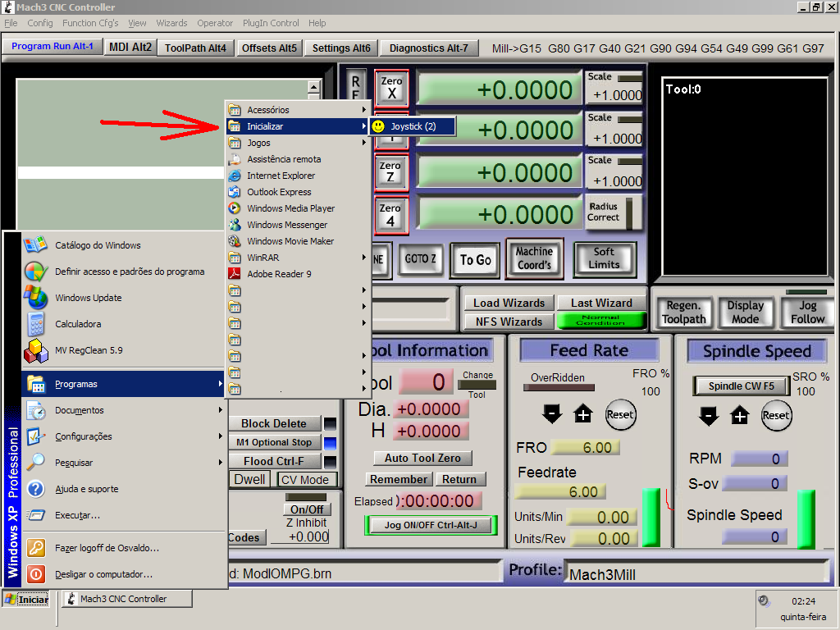Click the Jogos folder icon
The image size is (840, 630).
click(235, 143)
